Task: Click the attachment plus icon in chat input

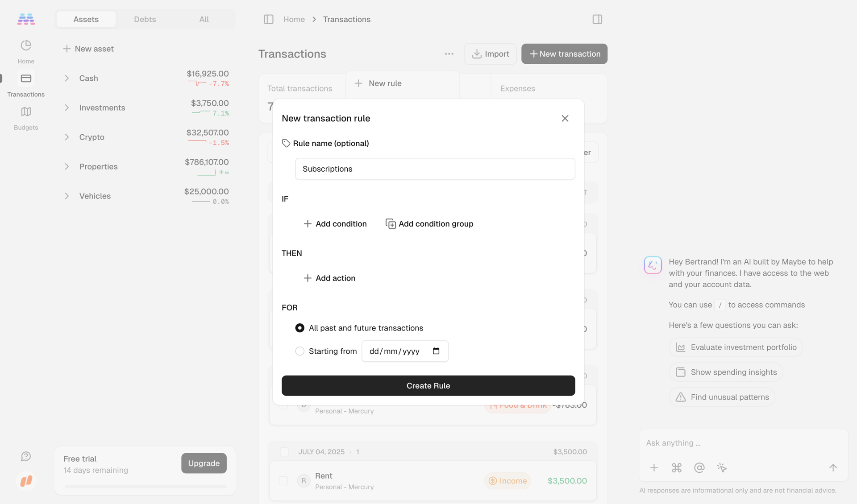Action: 653,468
